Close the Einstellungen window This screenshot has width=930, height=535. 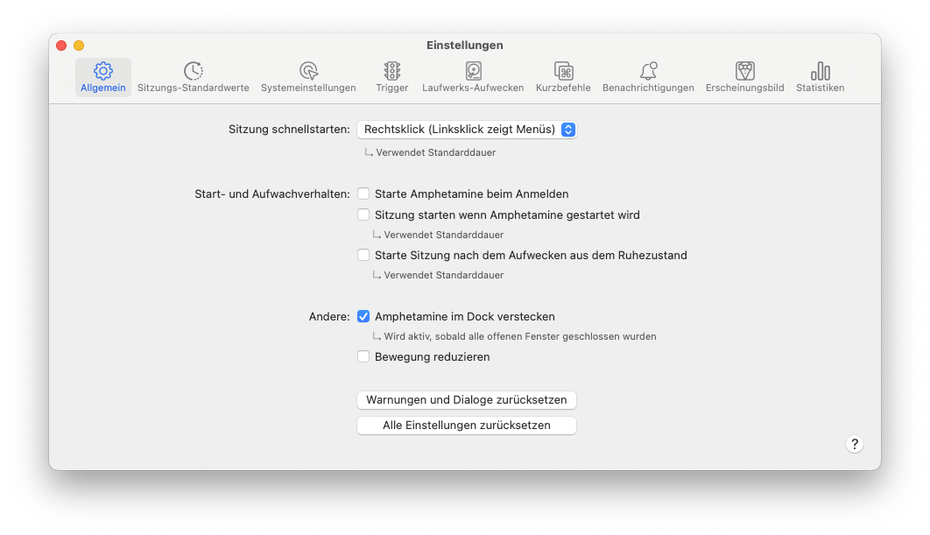click(x=61, y=46)
